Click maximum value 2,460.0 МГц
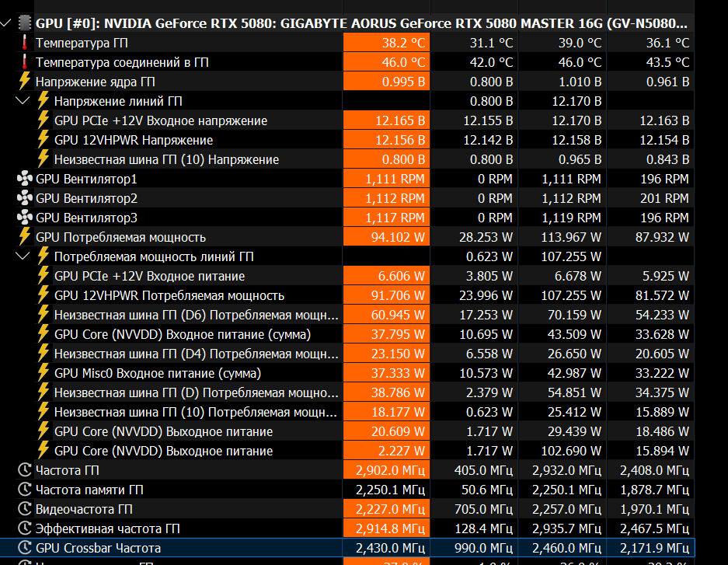This screenshot has height=565, width=728. [x=567, y=548]
